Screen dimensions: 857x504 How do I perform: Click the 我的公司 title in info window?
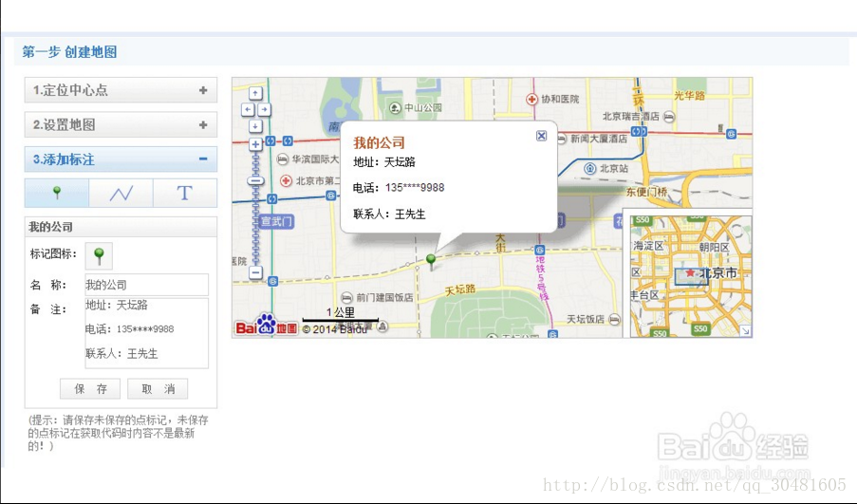pos(379,142)
